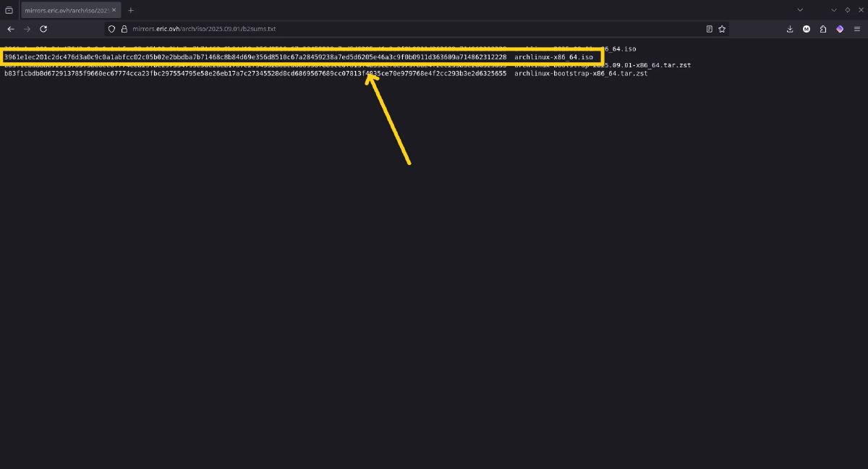Click the site security padlock icon

coord(124,29)
